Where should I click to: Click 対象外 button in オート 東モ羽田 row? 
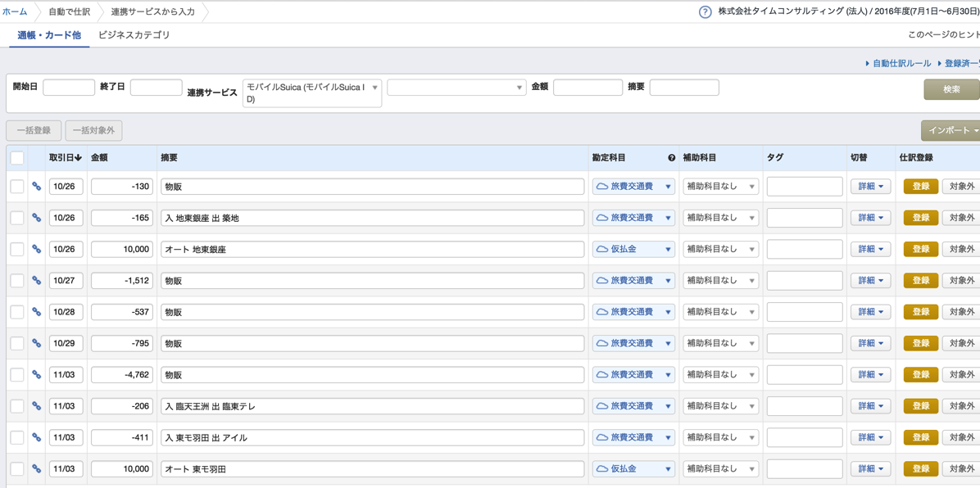coord(961,468)
